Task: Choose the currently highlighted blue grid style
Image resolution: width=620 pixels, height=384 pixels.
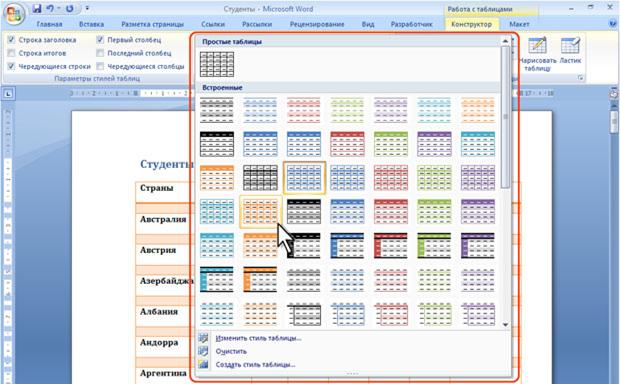Action: tap(304, 178)
